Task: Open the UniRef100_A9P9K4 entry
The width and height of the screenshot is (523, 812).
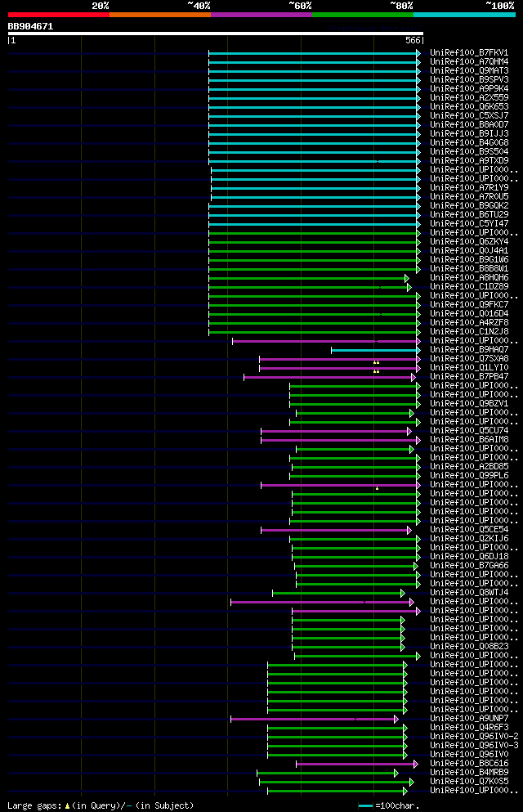Action: click(469, 88)
